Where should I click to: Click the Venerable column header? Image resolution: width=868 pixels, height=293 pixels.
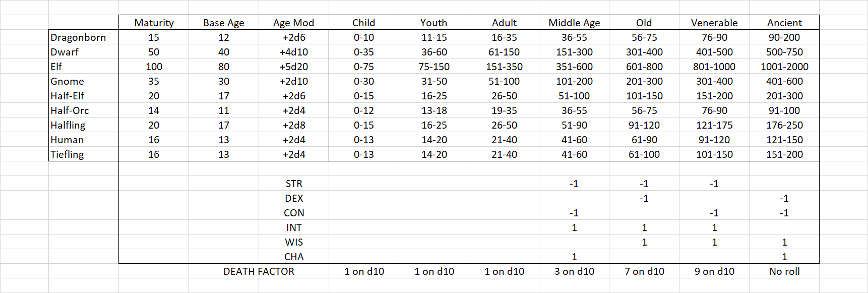tap(714, 23)
